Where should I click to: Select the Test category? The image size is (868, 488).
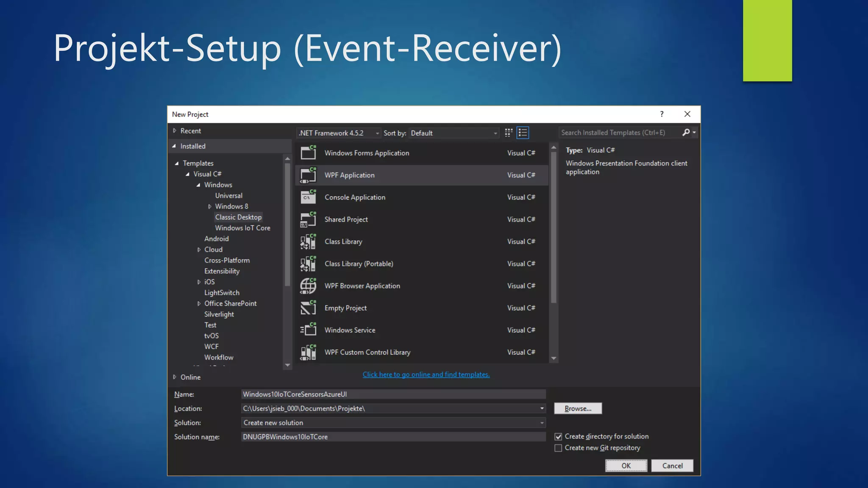click(210, 325)
